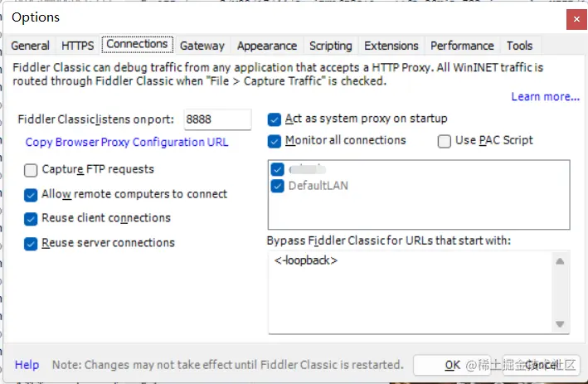The image size is (588, 384).
Task: Click Copy Browser Proxy Configuration URL
Action: (x=127, y=142)
